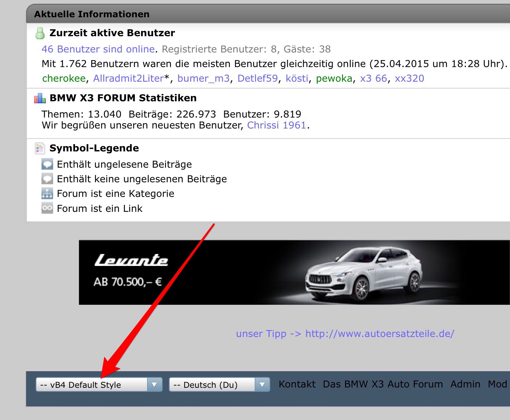This screenshot has height=420, width=510.
Task: Open user Allradmit2Liter's profile
Action: click(128, 78)
